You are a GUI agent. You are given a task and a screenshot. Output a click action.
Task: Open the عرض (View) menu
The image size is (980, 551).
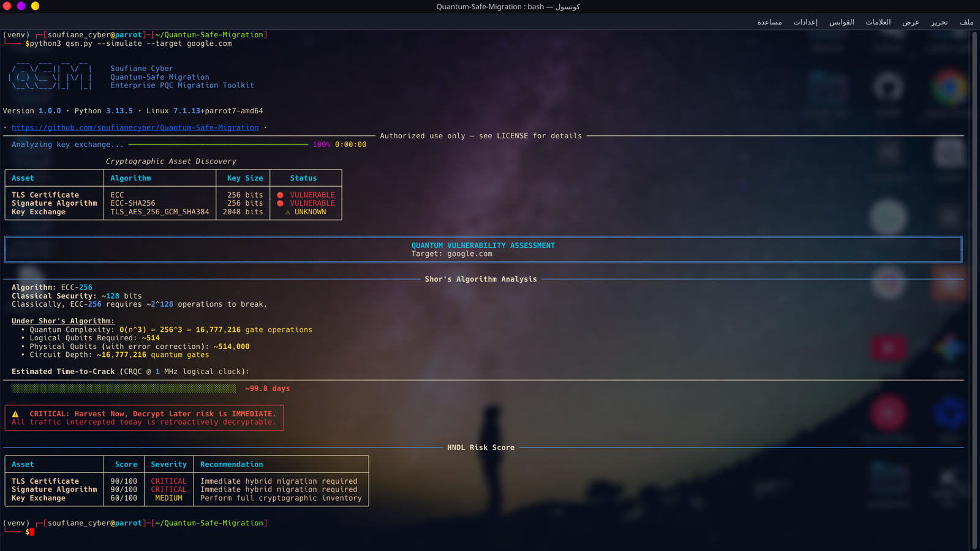click(911, 22)
